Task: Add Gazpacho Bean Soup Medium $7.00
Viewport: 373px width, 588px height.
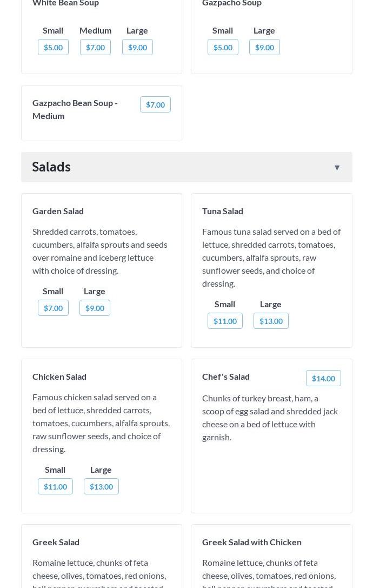Action: coord(155,105)
